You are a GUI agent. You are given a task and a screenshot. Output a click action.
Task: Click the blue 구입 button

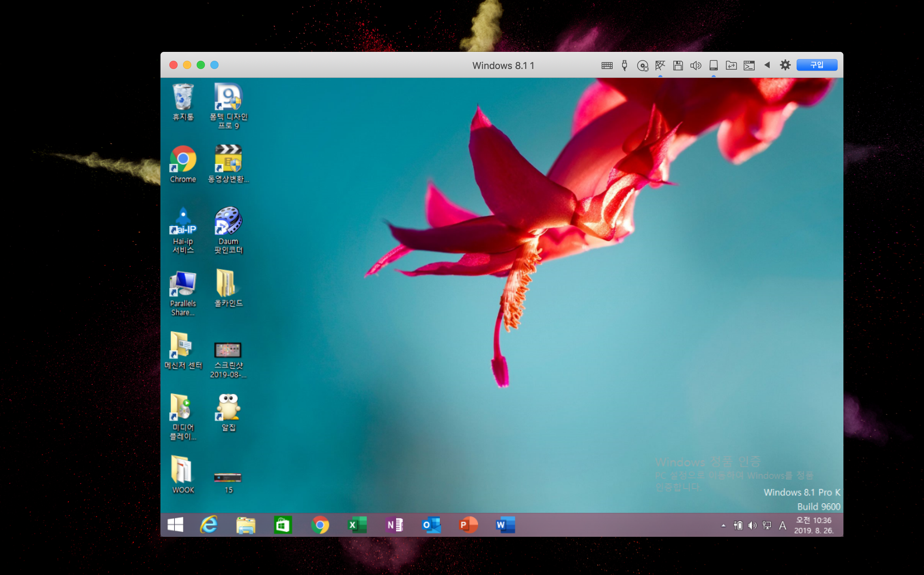816,65
